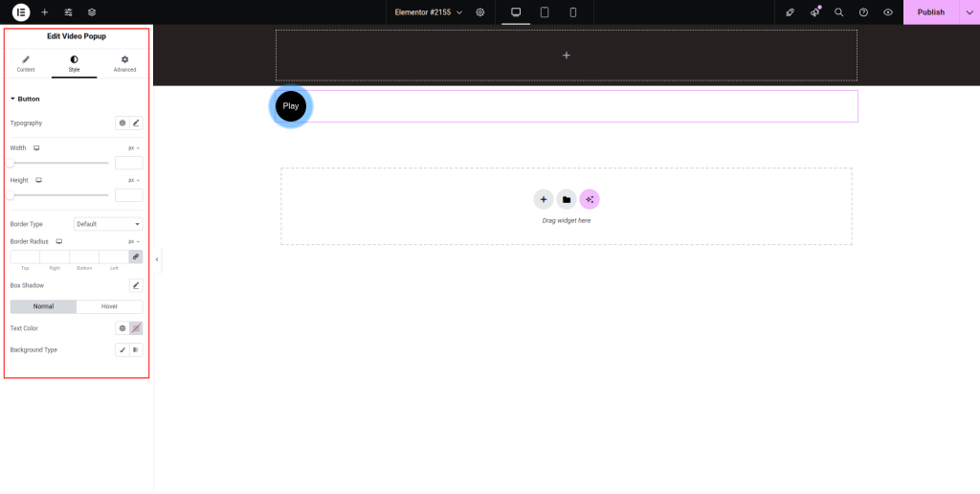
Task: Click the Width slider handle
Action: point(10,163)
